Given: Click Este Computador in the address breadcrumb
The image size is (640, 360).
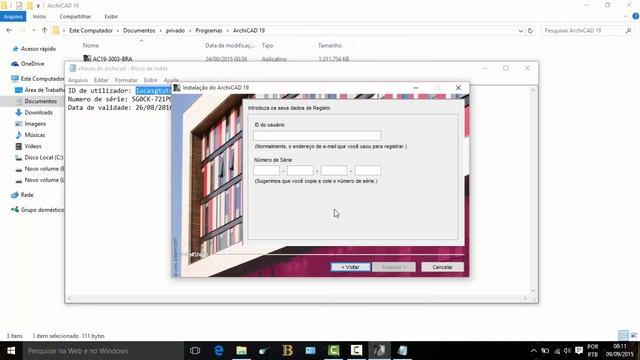Looking at the screenshot, I should [x=91, y=31].
